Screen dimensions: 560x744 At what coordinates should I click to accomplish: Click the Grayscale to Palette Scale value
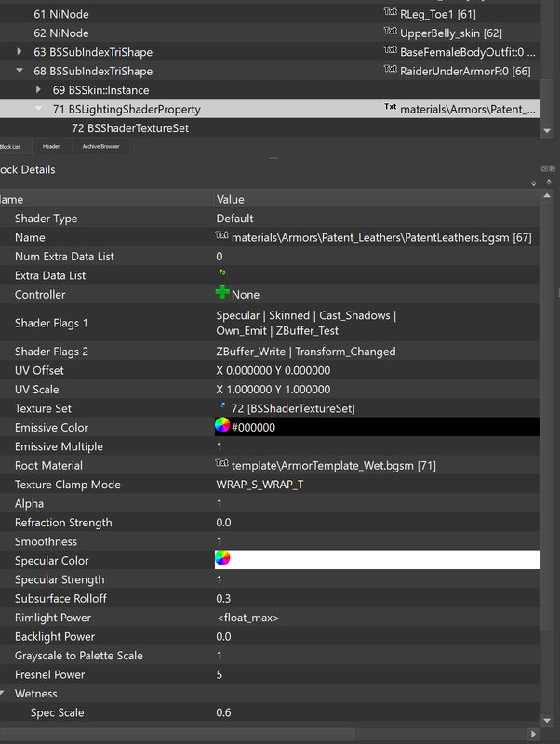point(220,655)
